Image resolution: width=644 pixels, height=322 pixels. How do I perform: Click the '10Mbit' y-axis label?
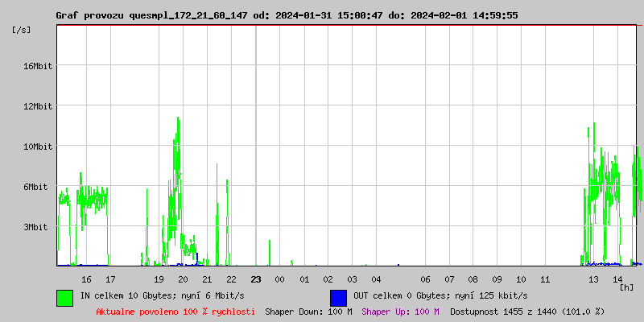[38, 147]
